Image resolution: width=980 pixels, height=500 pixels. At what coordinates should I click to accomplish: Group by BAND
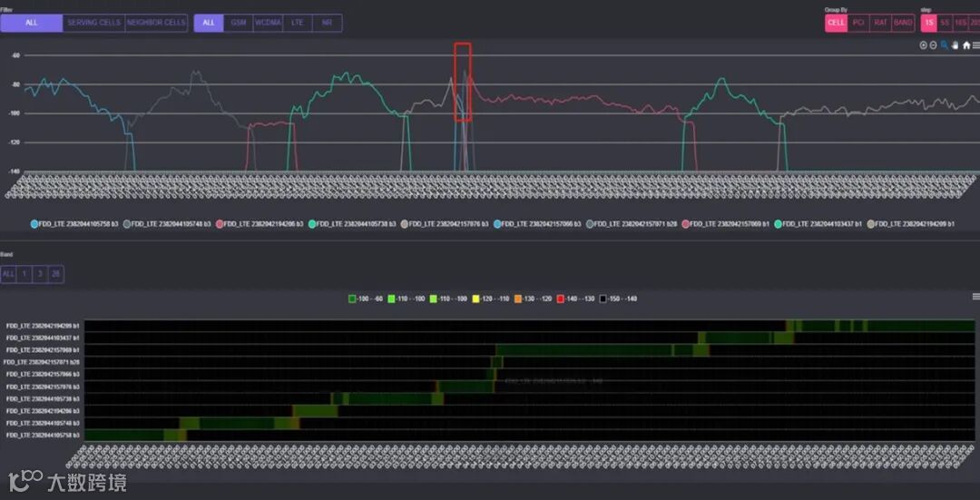(903, 23)
